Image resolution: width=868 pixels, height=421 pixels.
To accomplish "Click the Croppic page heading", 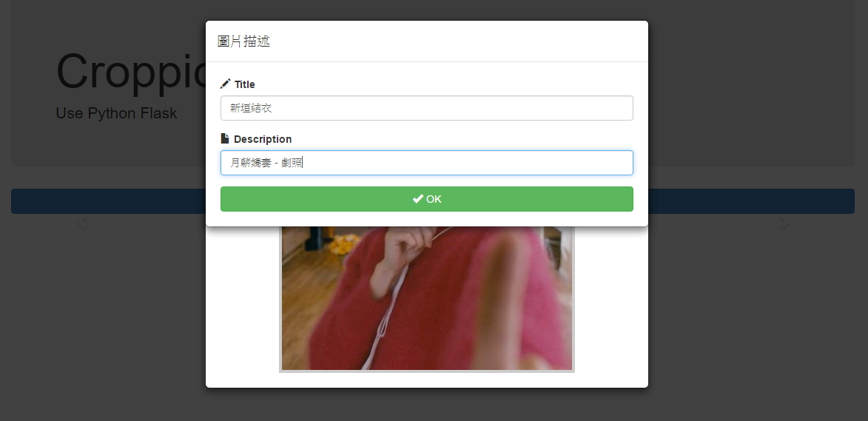I will coord(131,71).
